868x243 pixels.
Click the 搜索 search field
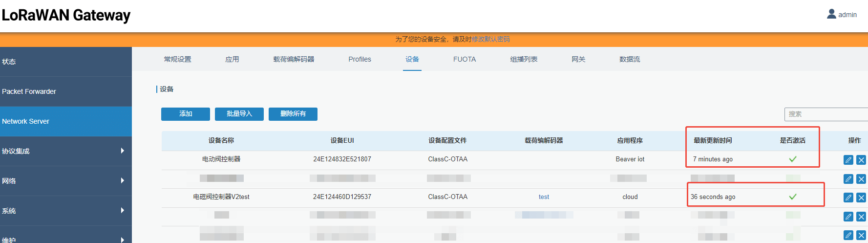(x=826, y=114)
